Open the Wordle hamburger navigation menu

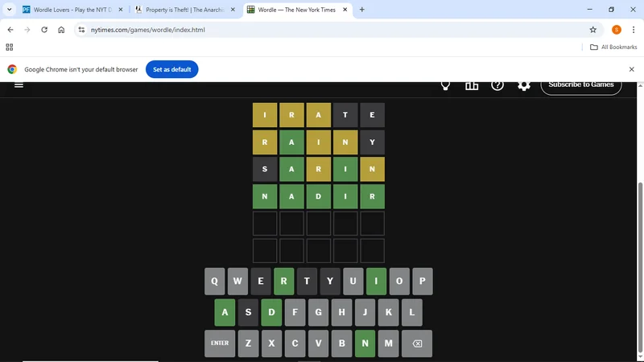pyautogui.click(x=19, y=85)
